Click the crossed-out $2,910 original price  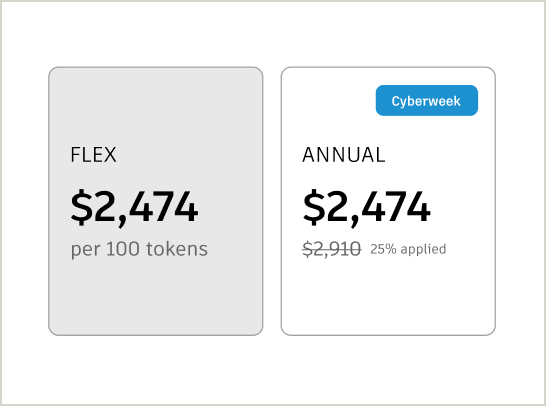pyautogui.click(x=332, y=249)
